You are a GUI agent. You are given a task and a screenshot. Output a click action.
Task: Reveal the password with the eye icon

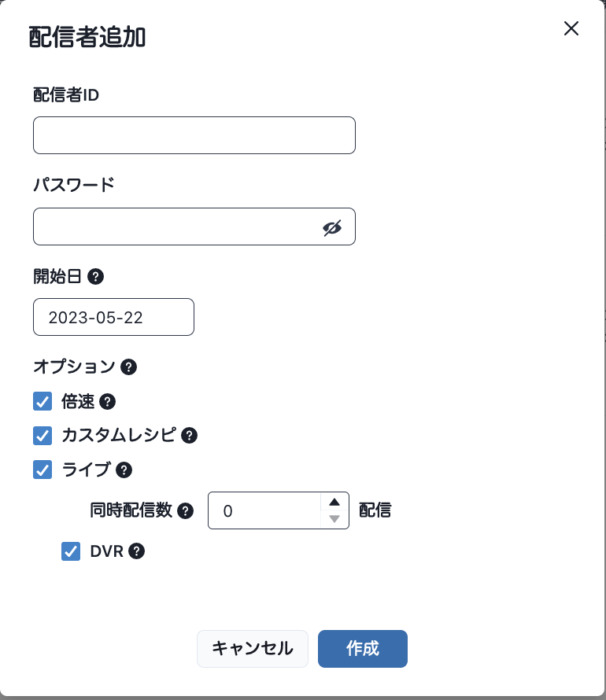(x=331, y=227)
